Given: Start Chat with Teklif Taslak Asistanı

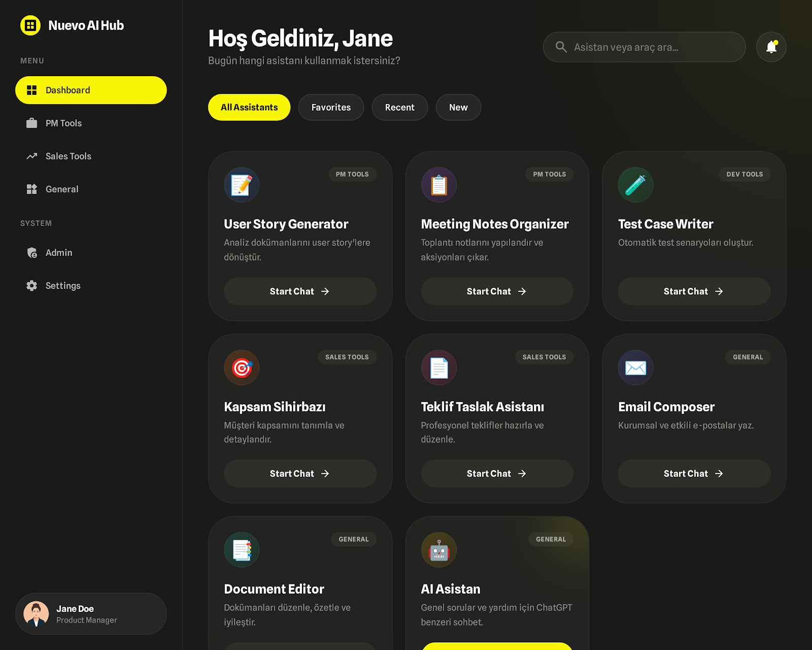Looking at the screenshot, I should 497,474.
